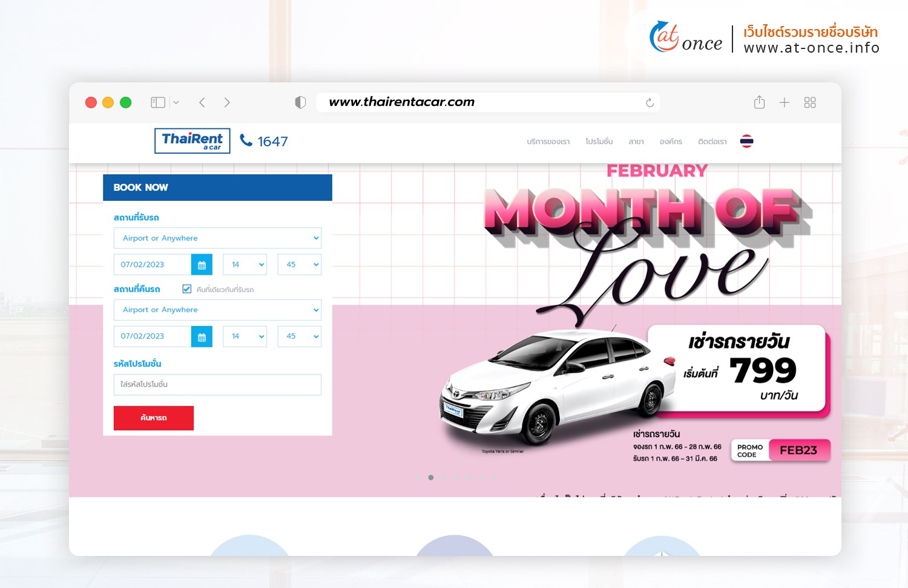Click the สถานที่คืนรถ label
The image size is (908, 588).
[137, 289]
